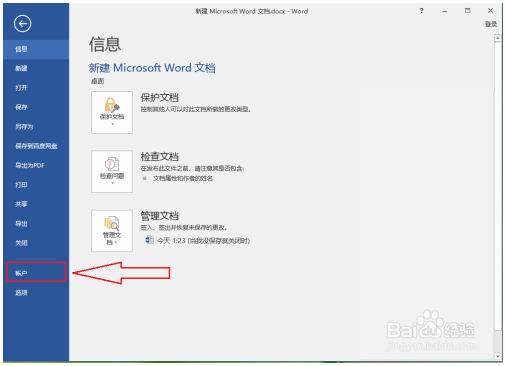This screenshot has width=506, height=366.
Task: Select 新建 in the sidebar
Action: point(36,68)
